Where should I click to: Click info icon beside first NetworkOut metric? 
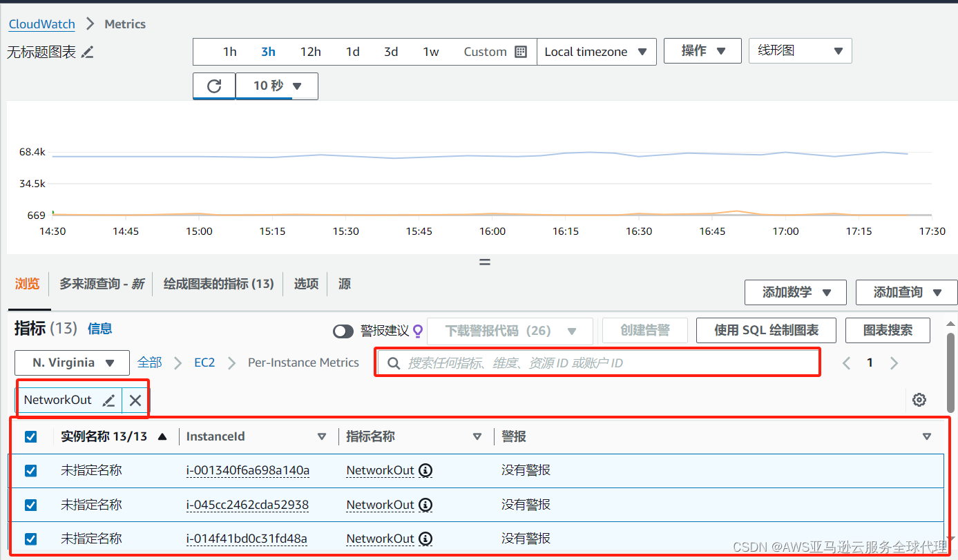(425, 470)
